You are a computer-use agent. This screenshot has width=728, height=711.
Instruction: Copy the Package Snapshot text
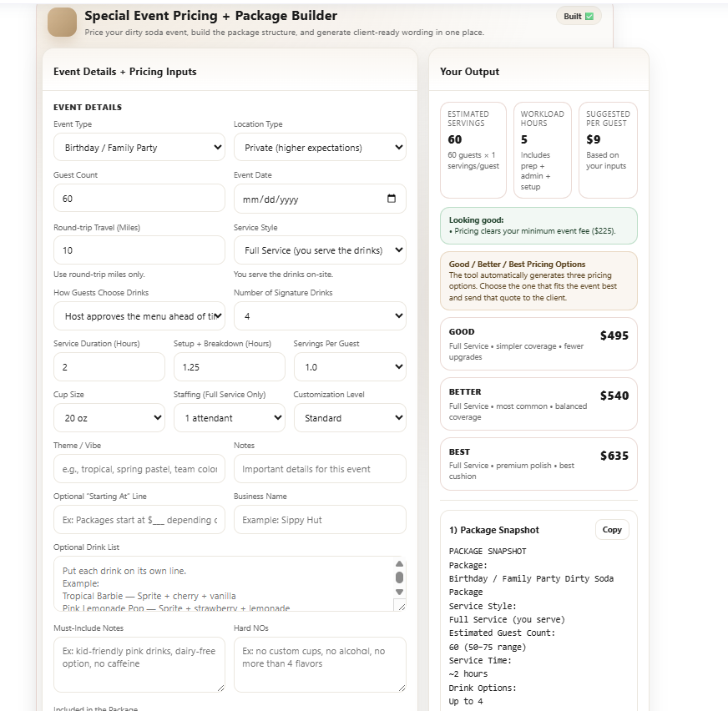(612, 530)
